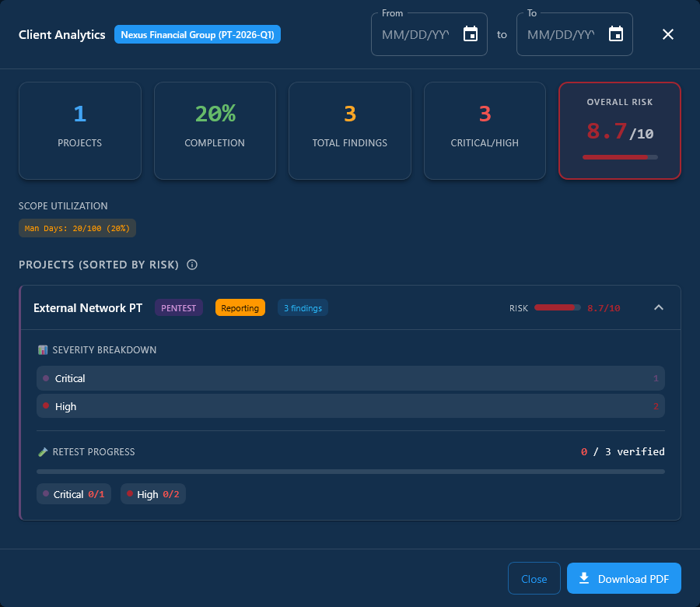Screen dimensions: 700x607
Task: Click the Retest Progress label
Action: pyautogui.click(x=94, y=452)
